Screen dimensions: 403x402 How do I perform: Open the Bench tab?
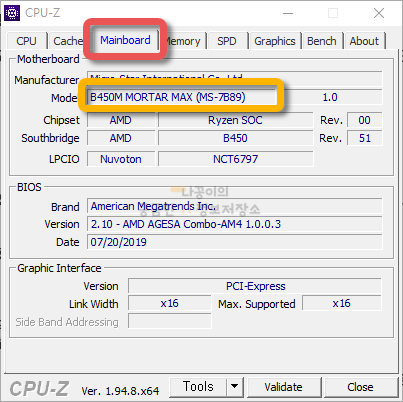pyautogui.click(x=322, y=41)
